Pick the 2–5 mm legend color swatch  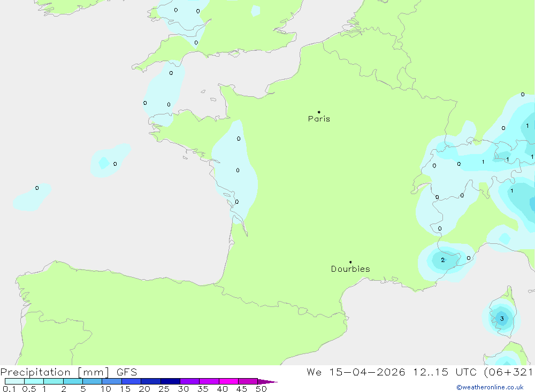[x=73, y=381]
